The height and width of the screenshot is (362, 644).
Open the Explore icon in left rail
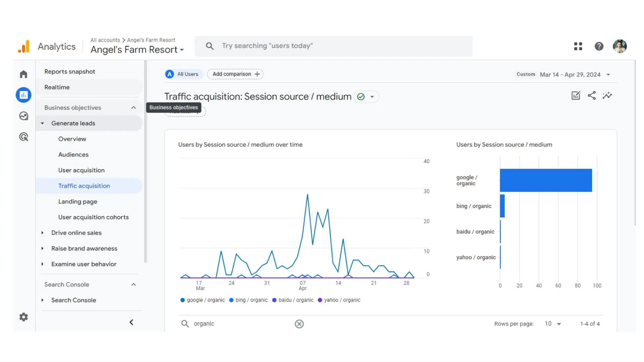(x=23, y=116)
